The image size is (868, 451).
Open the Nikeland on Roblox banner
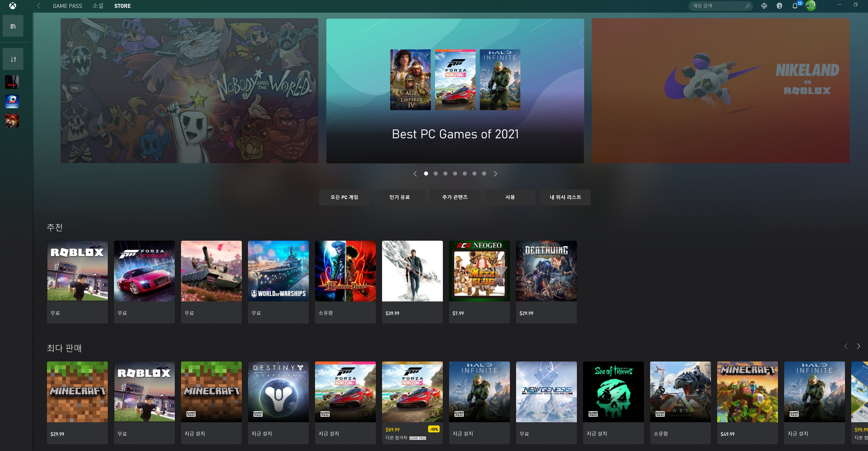click(x=721, y=91)
